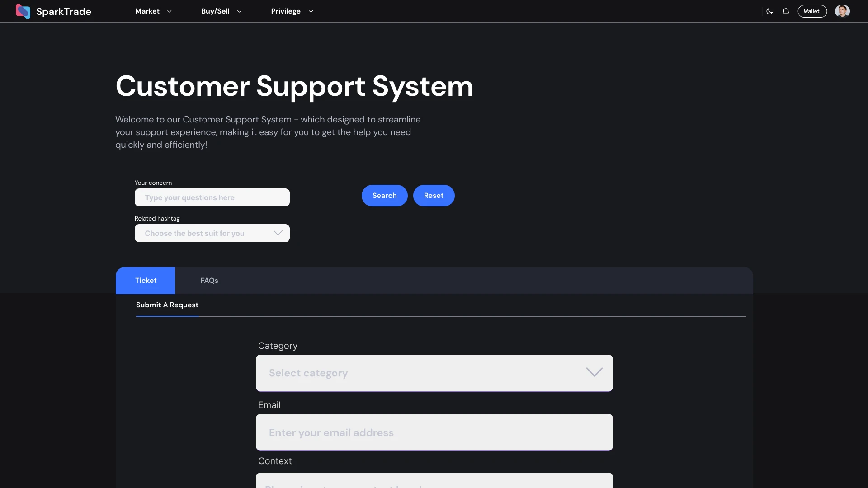Open the Category selector chevron
The image size is (868, 488).
click(594, 372)
